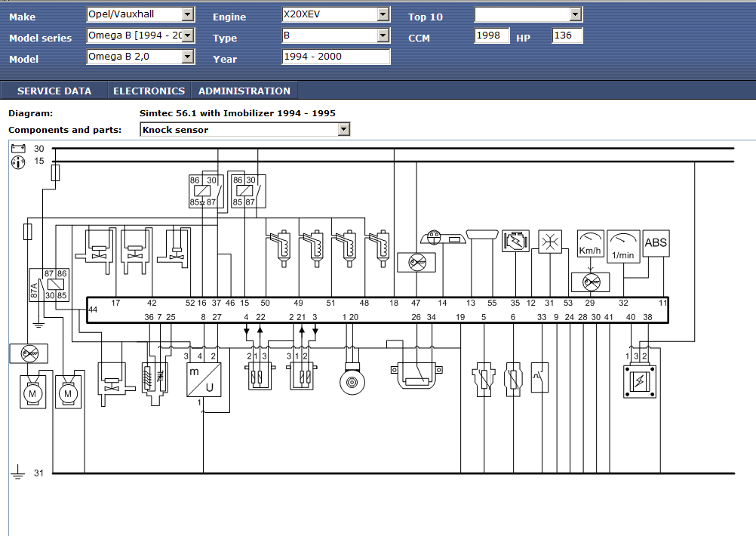Select the 1/min tachometer symbol
This screenshot has width=756, height=536.
point(623,247)
